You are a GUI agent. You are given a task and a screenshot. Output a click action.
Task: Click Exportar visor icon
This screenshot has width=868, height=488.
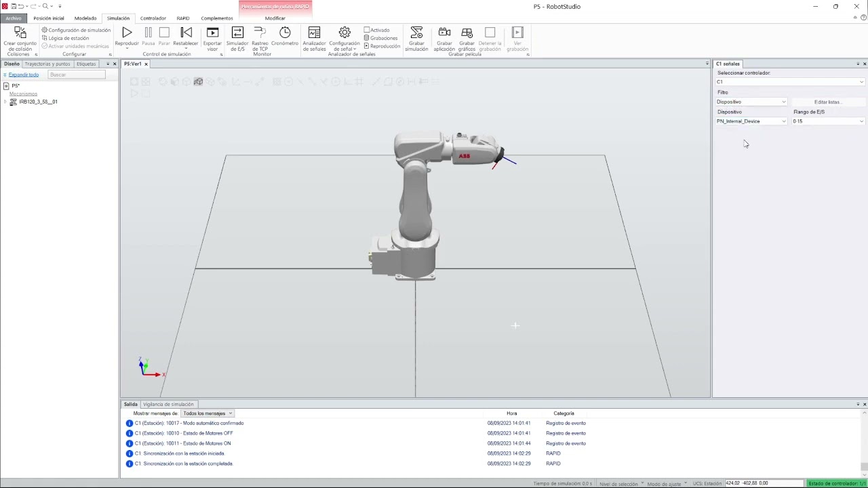(212, 33)
